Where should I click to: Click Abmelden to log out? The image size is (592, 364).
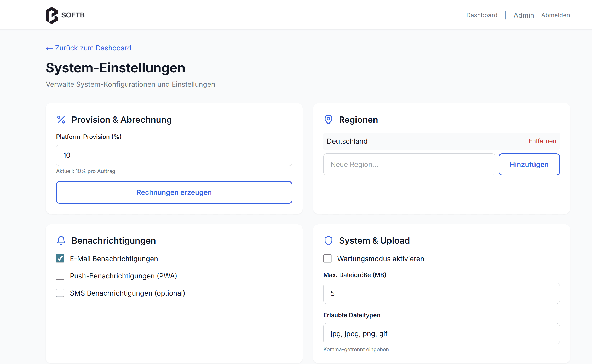click(555, 15)
